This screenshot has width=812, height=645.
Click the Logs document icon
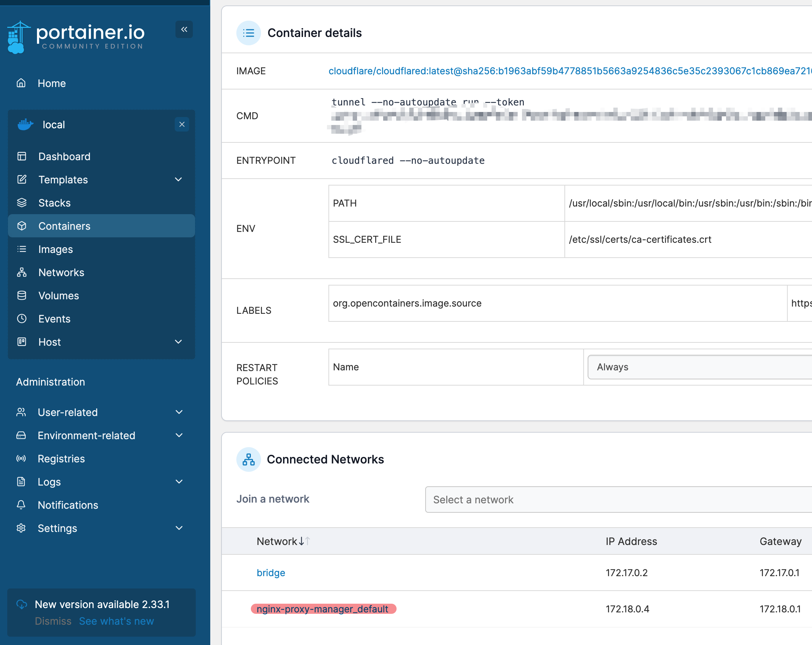21,482
